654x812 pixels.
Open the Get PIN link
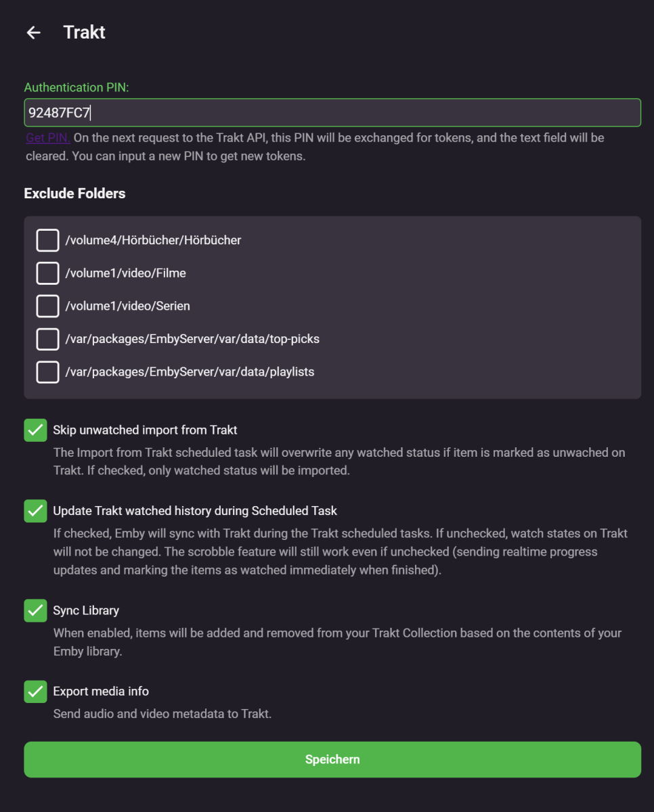pos(47,138)
